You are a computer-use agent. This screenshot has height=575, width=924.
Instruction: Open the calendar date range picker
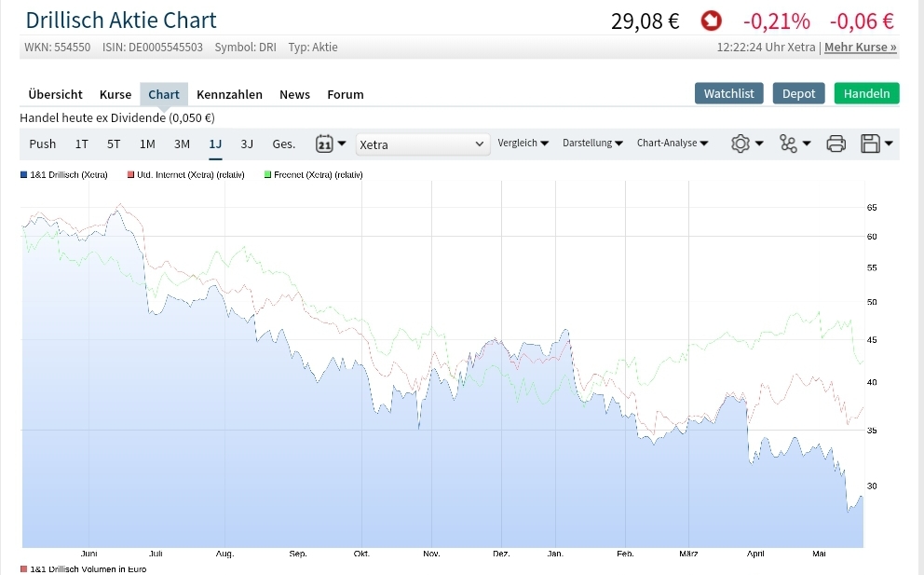click(331, 144)
